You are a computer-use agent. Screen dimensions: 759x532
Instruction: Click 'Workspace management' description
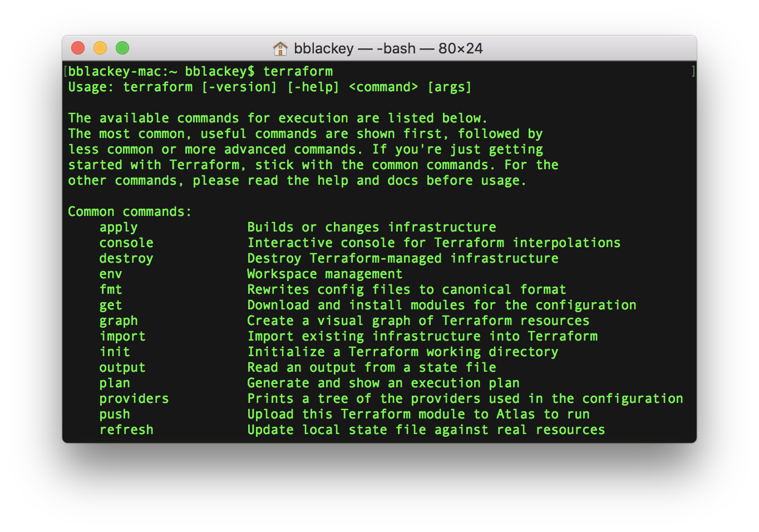click(x=325, y=274)
